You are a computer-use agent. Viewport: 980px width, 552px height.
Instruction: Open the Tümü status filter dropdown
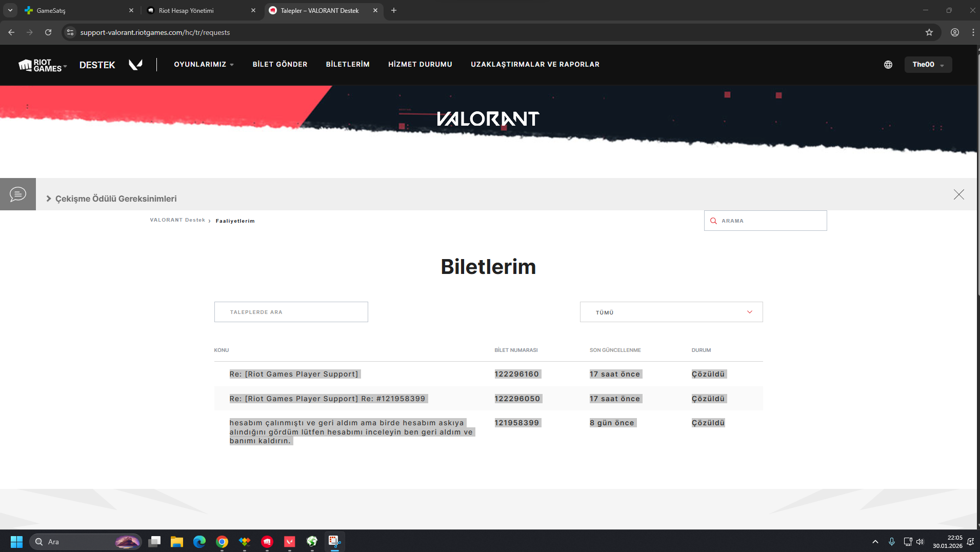click(671, 312)
